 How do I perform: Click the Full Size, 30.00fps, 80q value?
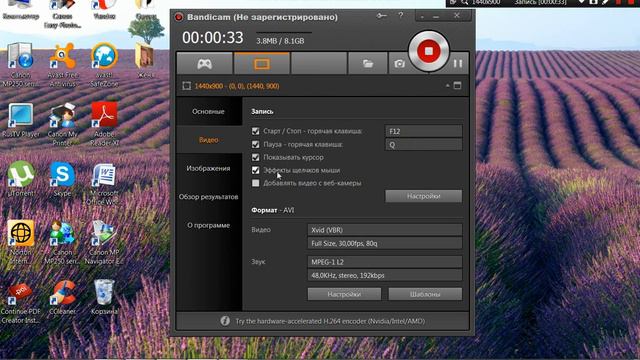(384, 243)
